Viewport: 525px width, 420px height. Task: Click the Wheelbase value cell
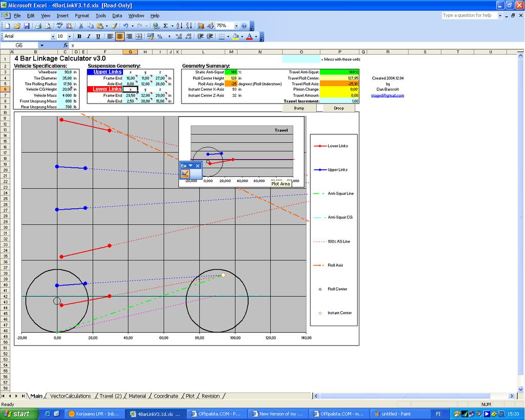coord(65,72)
